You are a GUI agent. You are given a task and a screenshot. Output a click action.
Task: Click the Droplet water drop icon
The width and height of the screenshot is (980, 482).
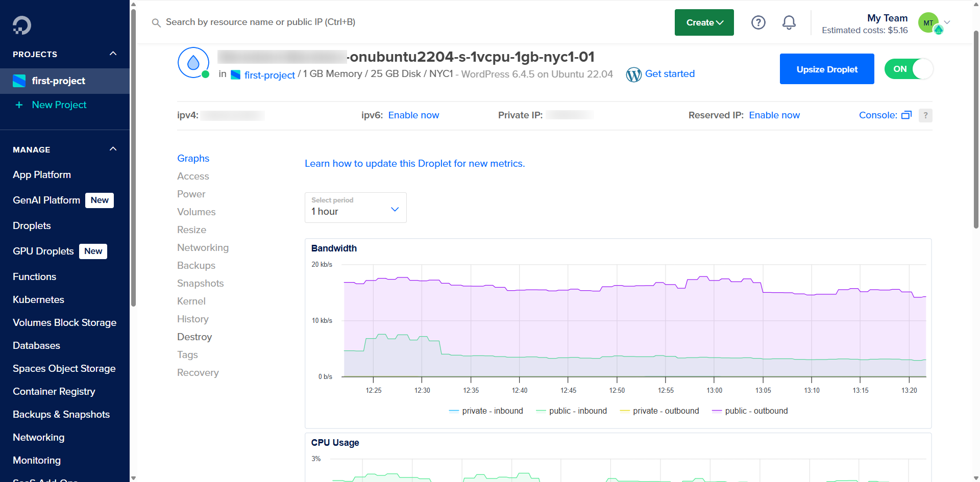point(193,63)
